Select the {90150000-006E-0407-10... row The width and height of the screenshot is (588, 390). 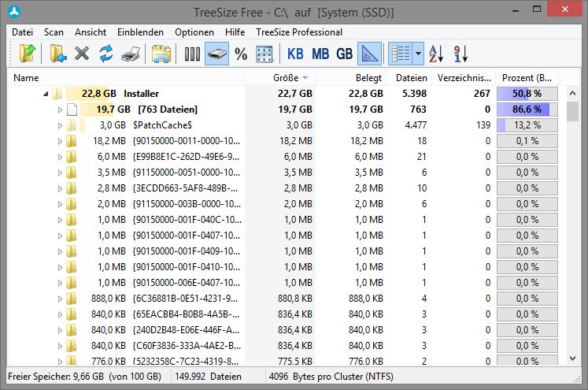click(x=283, y=283)
